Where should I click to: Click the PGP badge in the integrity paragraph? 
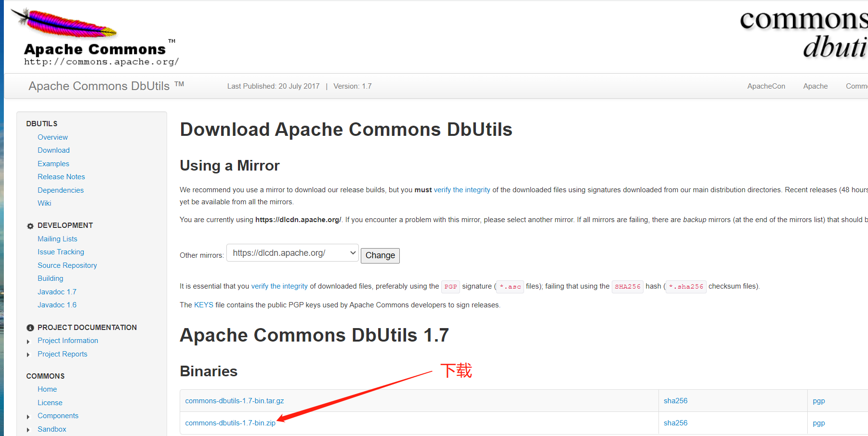[x=450, y=286]
